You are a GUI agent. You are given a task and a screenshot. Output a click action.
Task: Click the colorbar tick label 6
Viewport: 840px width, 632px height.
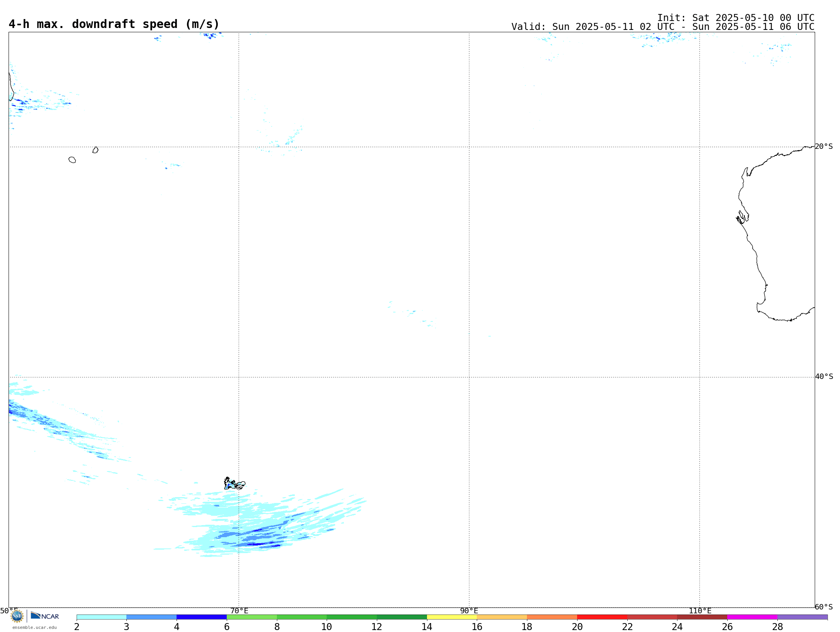pyautogui.click(x=227, y=627)
